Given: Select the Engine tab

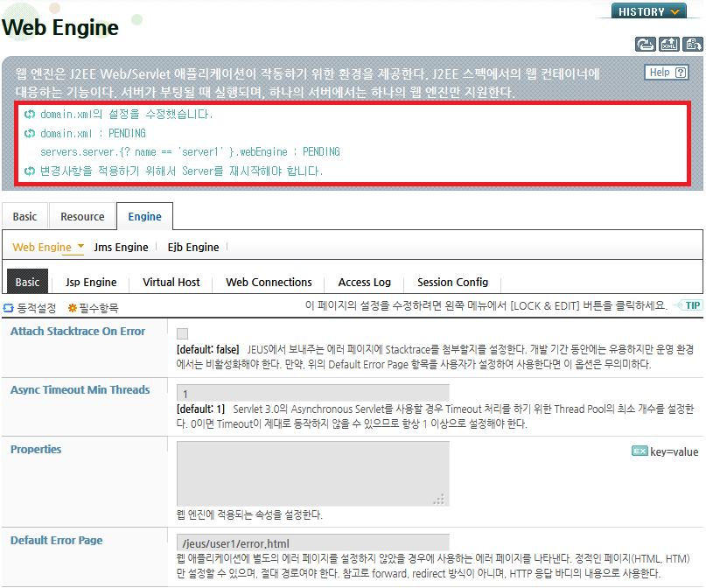Looking at the screenshot, I should [x=144, y=216].
